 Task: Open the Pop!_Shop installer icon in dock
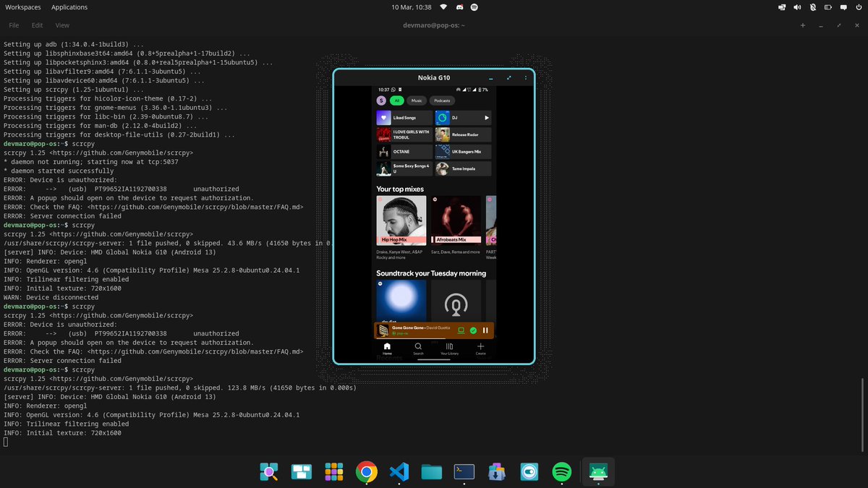click(496, 472)
